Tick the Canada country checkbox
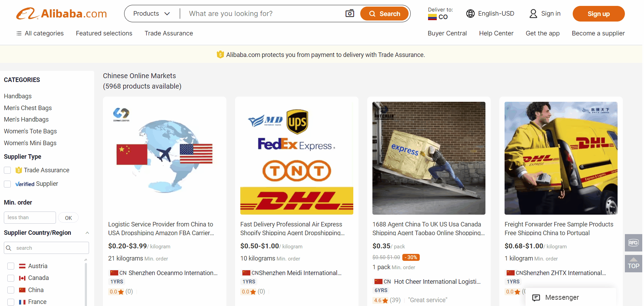This screenshot has height=306, width=644. pos(11,278)
